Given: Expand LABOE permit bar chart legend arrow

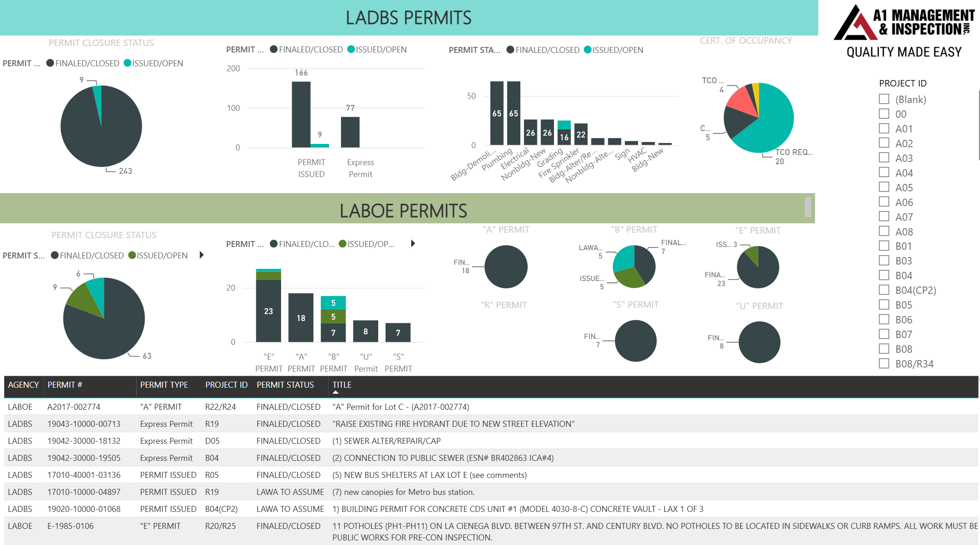Looking at the screenshot, I should [x=413, y=243].
